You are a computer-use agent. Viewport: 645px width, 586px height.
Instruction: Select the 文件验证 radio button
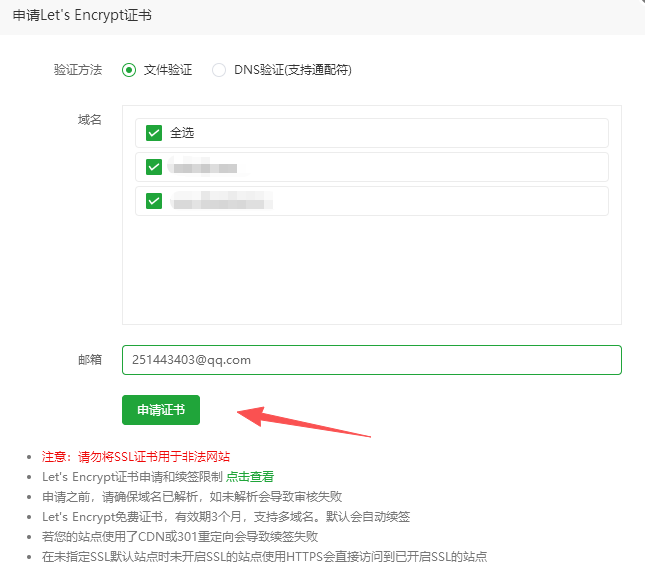coord(129,70)
